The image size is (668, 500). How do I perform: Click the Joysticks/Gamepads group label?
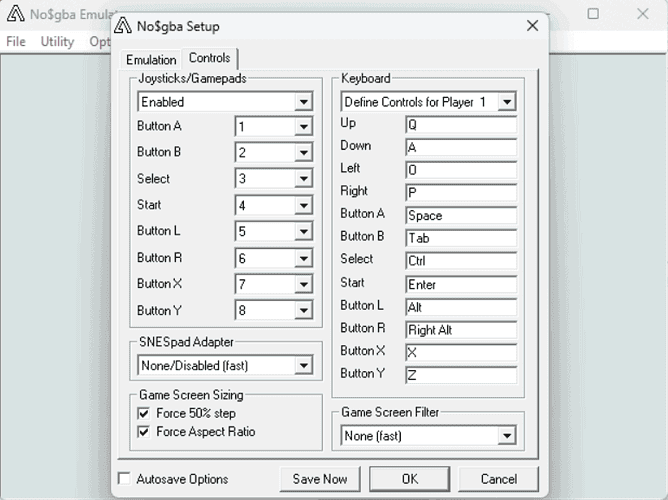tap(192, 78)
